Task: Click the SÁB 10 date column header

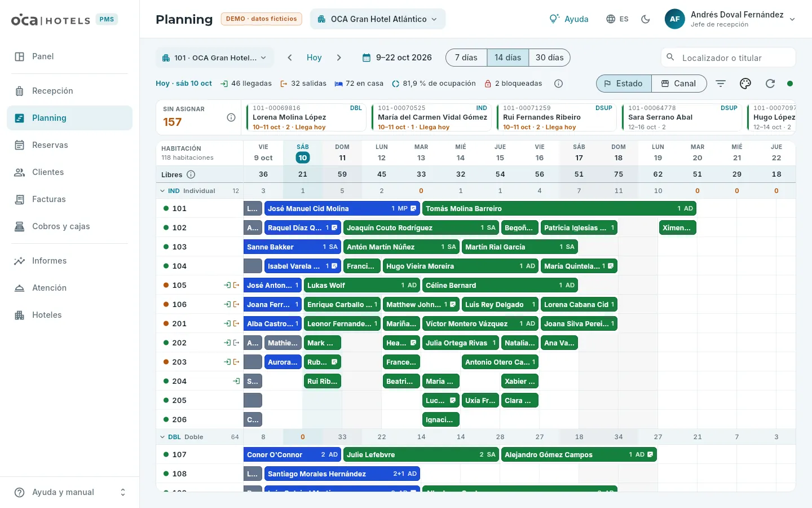Action: [x=303, y=153]
